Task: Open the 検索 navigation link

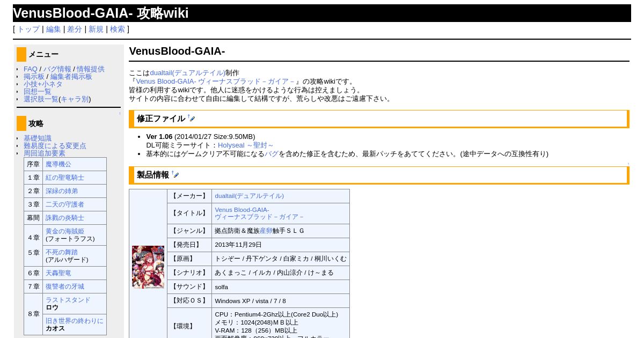Action: 118,30
